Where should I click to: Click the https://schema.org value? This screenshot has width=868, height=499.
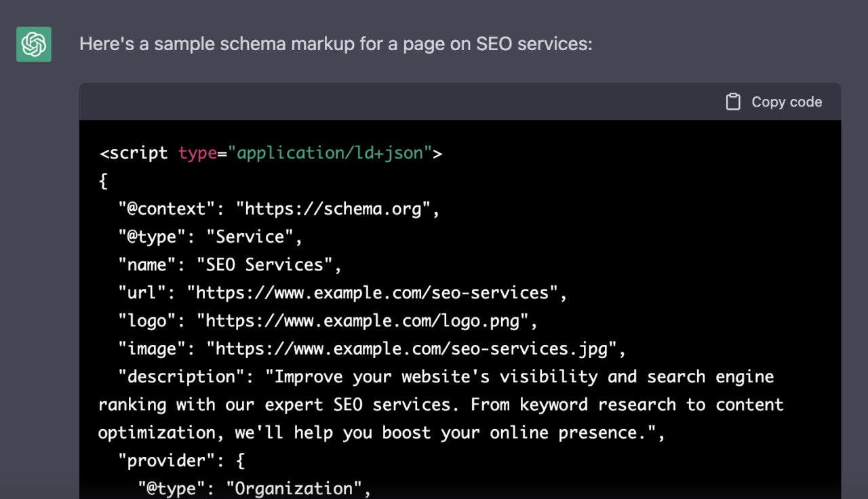333,209
